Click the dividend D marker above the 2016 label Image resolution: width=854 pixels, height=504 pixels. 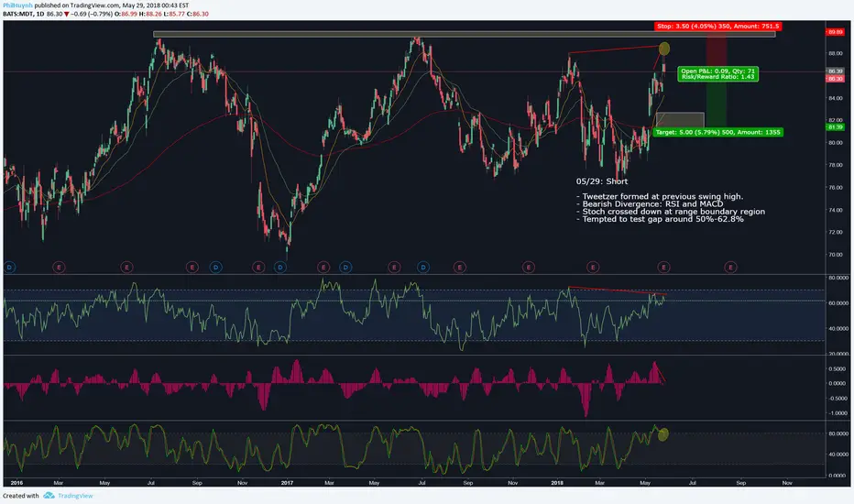click(x=9, y=267)
